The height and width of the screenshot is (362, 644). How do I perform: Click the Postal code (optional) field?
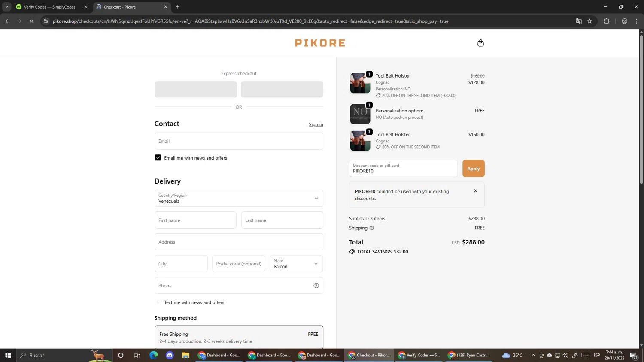pyautogui.click(x=239, y=264)
